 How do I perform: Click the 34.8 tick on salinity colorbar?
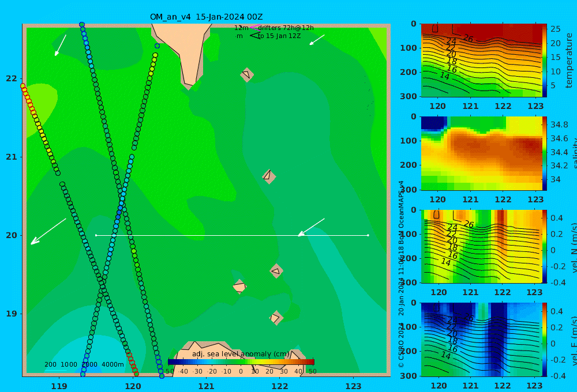coord(559,125)
